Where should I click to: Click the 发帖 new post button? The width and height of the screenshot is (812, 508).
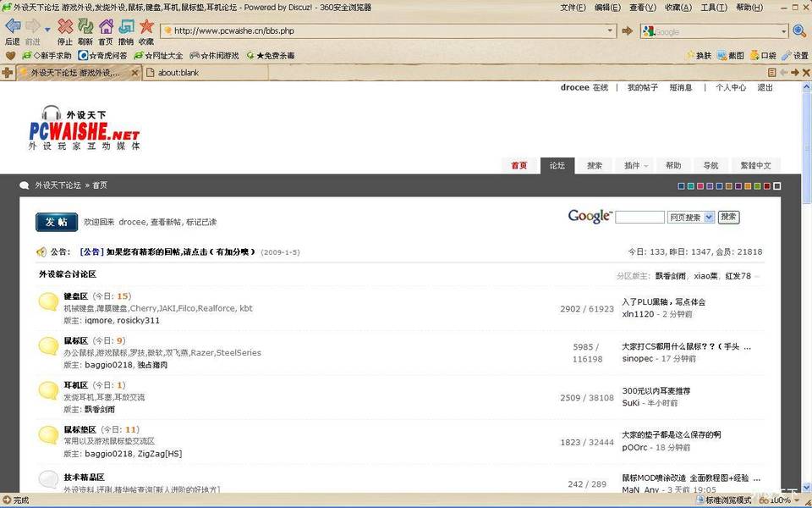tap(57, 222)
